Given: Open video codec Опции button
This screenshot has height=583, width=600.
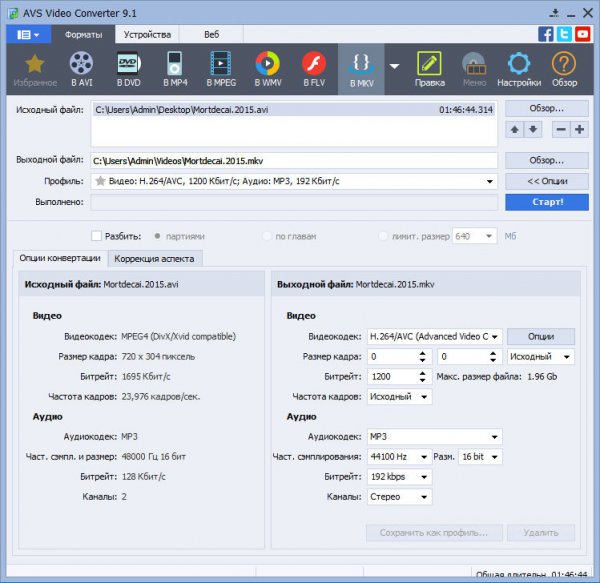Looking at the screenshot, I should coord(541,337).
